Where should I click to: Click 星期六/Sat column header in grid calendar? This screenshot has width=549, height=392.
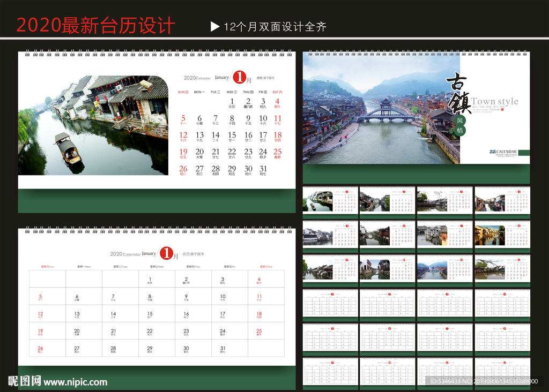click(266, 266)
